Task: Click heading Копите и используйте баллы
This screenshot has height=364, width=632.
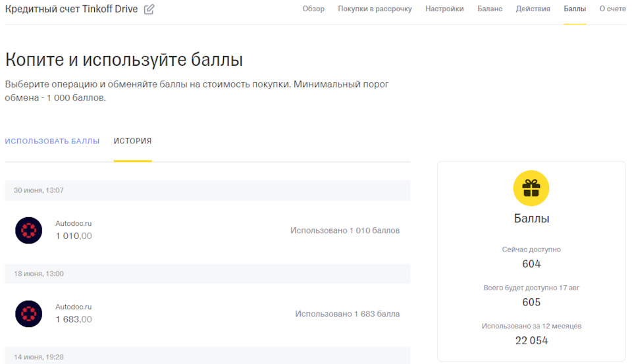Action: coord(124,60)
